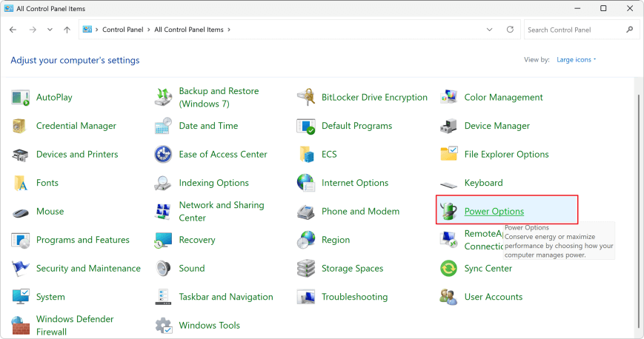
Task: Refresh the Control Panel view
Action: 510,30
